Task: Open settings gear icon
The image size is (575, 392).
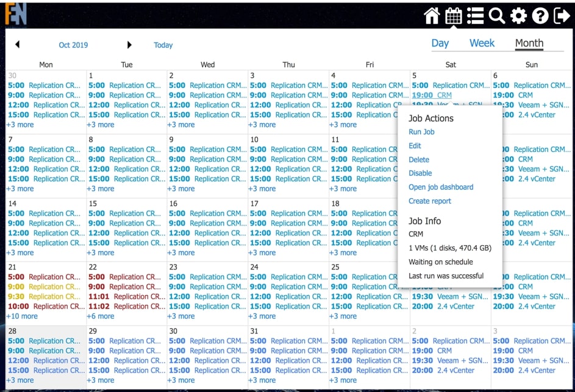Action: point(518,16)
